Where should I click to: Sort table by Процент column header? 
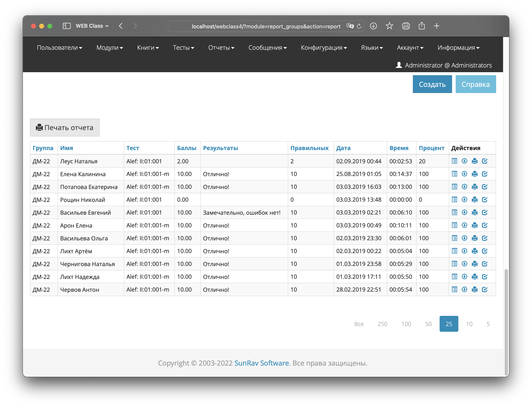click(x=431, y=148)
